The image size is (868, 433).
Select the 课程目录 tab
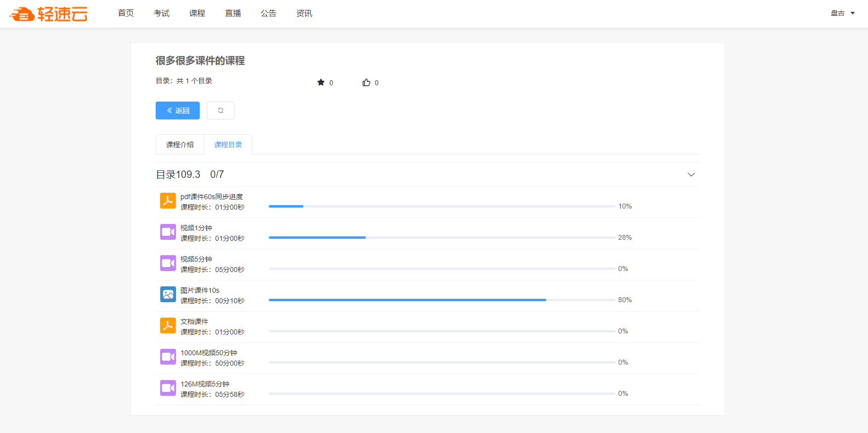pyautogui.click(x=228, y=145)
